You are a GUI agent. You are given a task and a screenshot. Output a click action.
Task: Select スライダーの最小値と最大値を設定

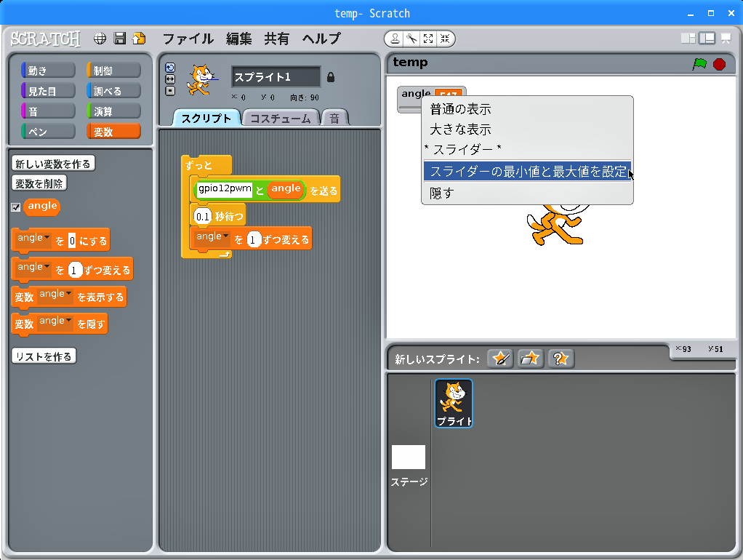527,171
